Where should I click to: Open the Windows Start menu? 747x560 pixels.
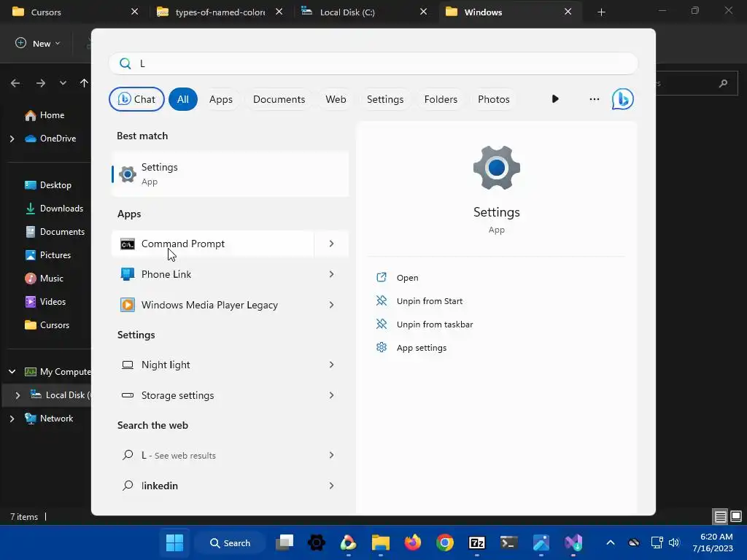coord(174,542)
